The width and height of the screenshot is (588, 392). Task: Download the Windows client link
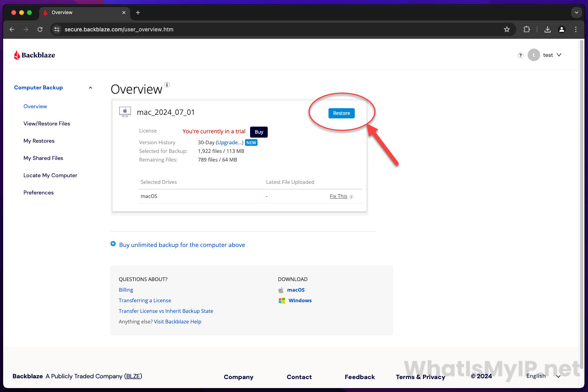pos(300,300)
